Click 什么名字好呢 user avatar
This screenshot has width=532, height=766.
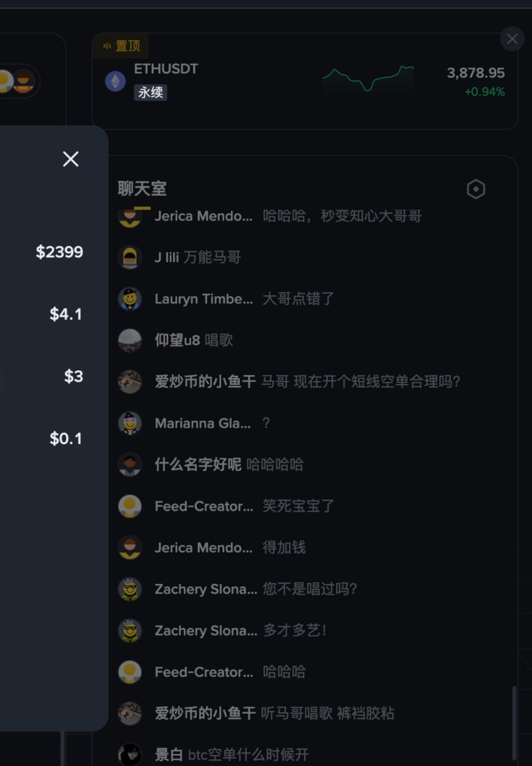click(130, 464)
